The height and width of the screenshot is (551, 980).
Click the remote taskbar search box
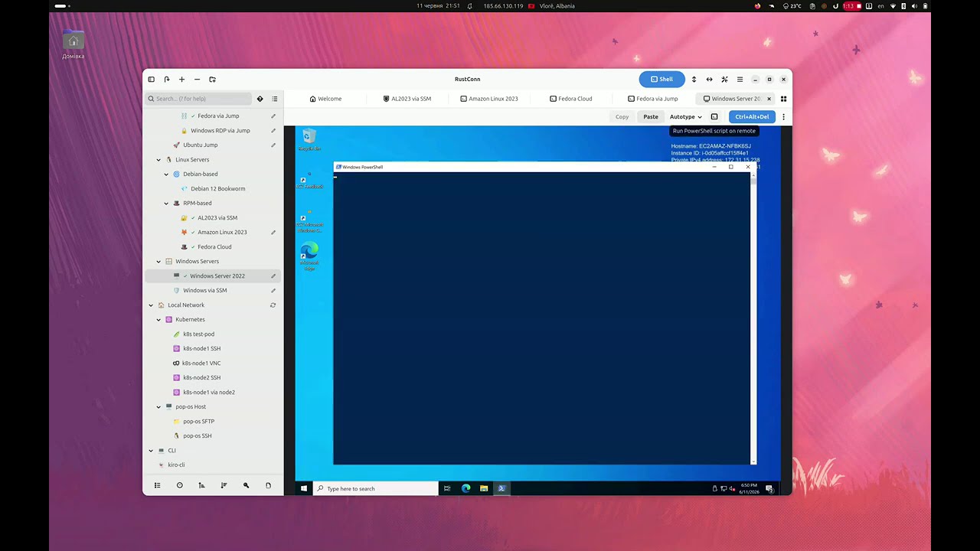[x=376, y=488]
